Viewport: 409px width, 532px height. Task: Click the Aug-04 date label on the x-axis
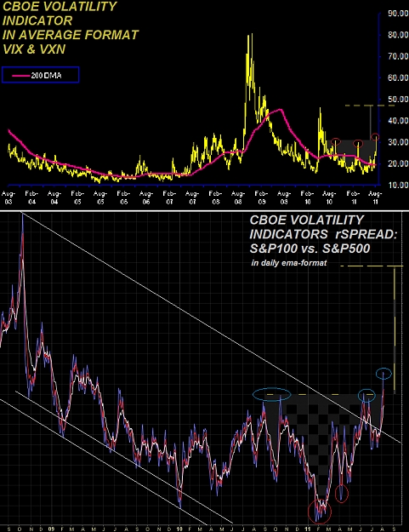(x=54, y=197)
